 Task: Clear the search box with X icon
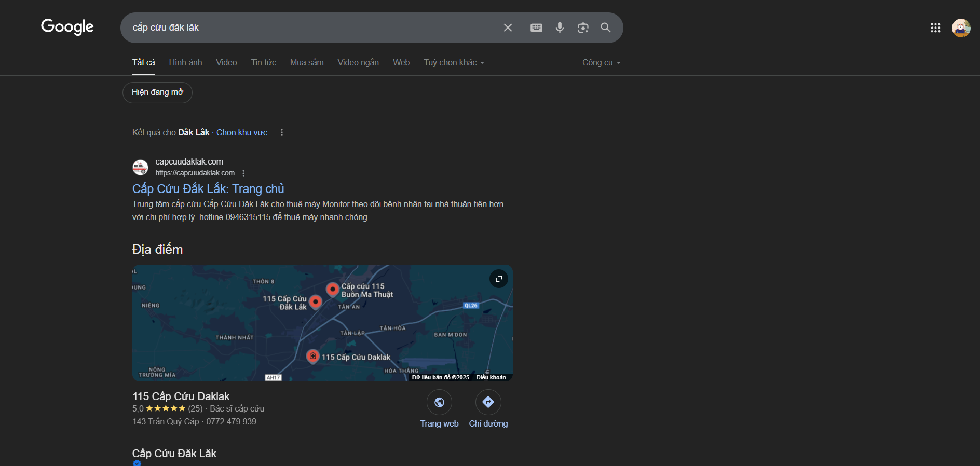[x=508, y=28]
